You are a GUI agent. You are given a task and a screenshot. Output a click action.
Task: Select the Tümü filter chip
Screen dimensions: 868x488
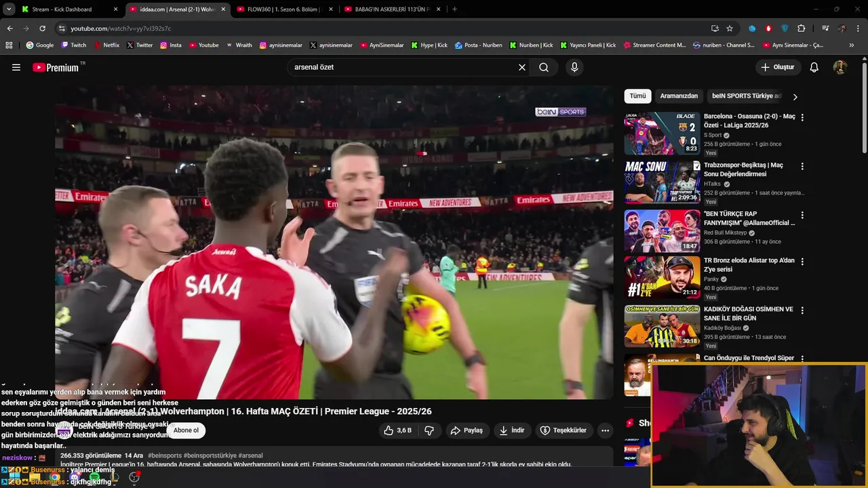[x=637, y=96]
